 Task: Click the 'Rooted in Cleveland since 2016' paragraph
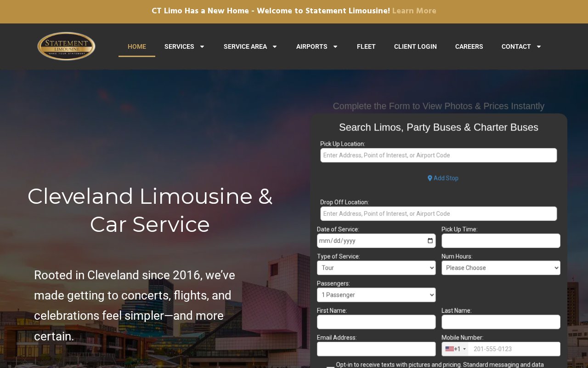(135, 305)
